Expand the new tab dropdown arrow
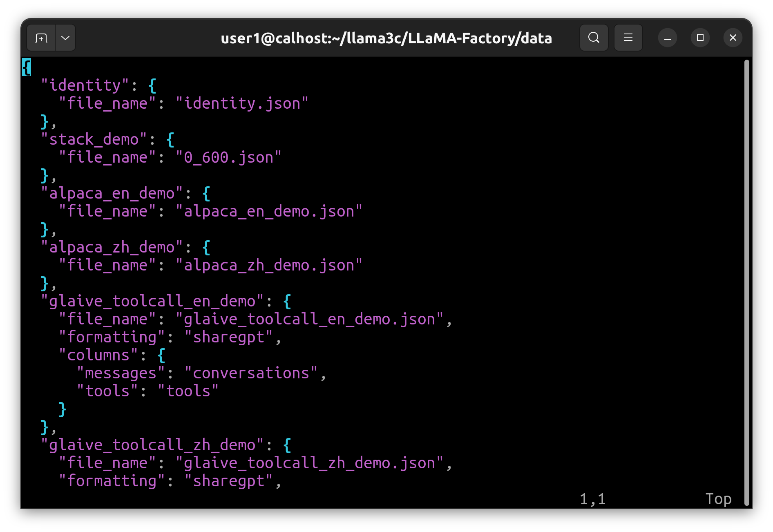The height and width of the screenshot is (532, 773). pos(65,38)
